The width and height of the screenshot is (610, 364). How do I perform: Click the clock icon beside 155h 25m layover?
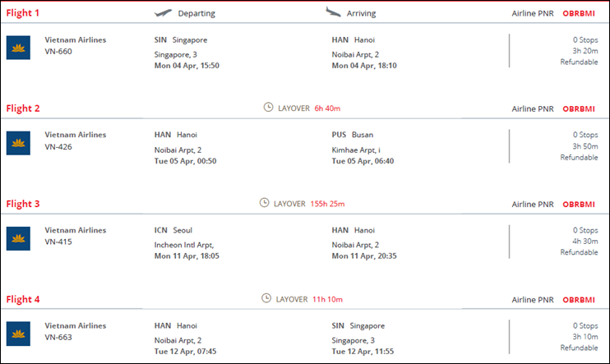tap(264, 203)
